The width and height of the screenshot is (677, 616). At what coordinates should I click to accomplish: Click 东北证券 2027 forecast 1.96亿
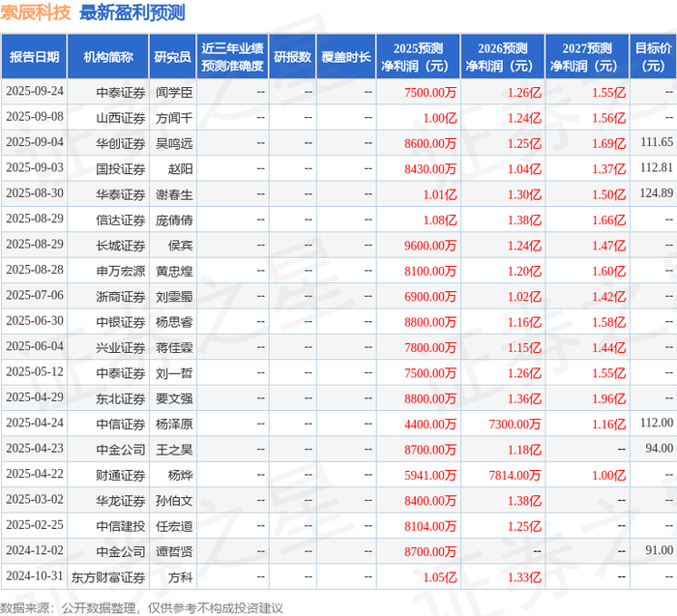pyautogui.click(x=608, y=398)
